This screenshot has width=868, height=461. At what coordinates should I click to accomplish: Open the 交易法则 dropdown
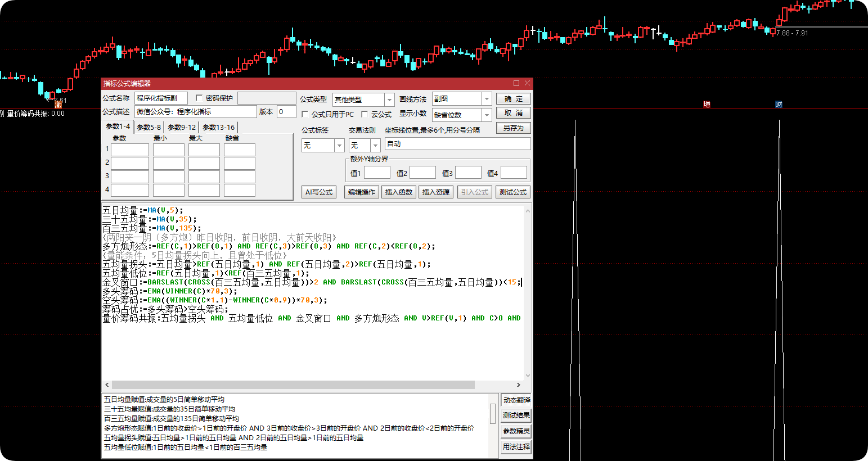[x=375, y=145]
